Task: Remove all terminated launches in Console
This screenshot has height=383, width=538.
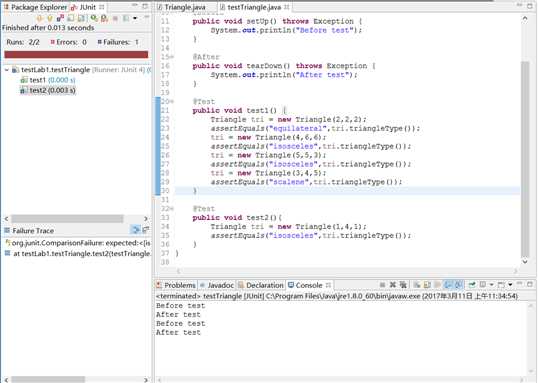Action: point(403,285)
